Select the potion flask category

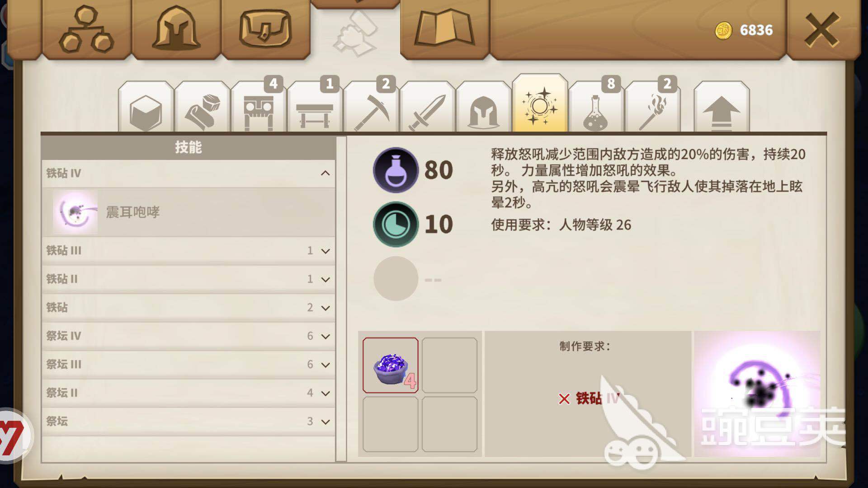tap(596, 108)
